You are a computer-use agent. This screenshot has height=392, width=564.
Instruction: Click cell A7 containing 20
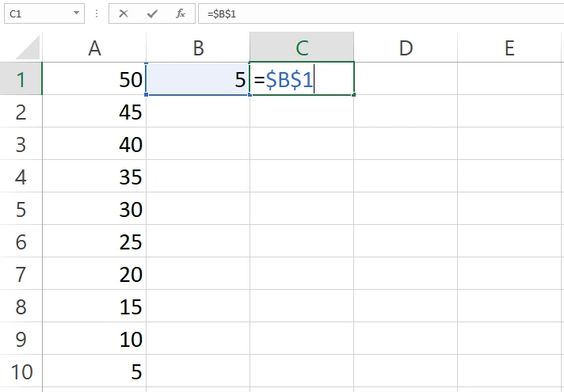(94, 273)
